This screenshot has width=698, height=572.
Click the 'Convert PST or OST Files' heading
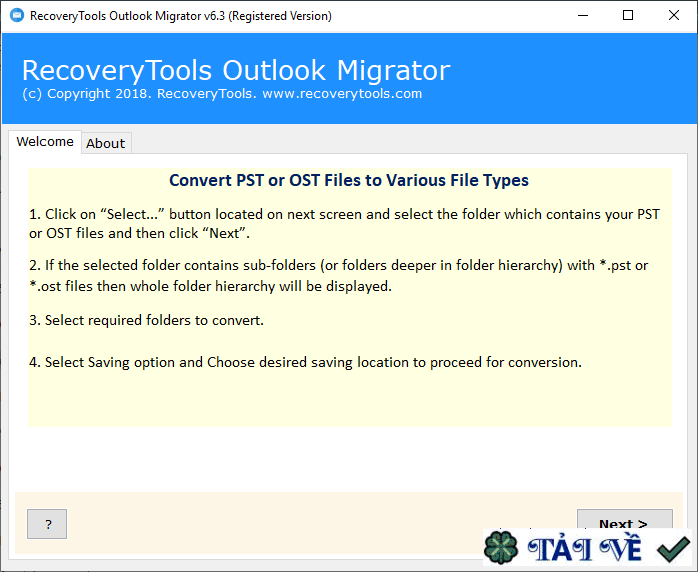click(x=349, y=180)
